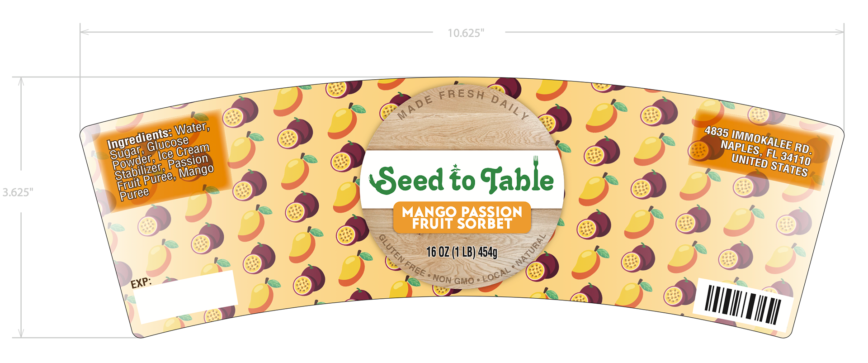Viewport: 868px width, 363px height.
Task: Click the sprout icon above the word to
Action: 455,167
